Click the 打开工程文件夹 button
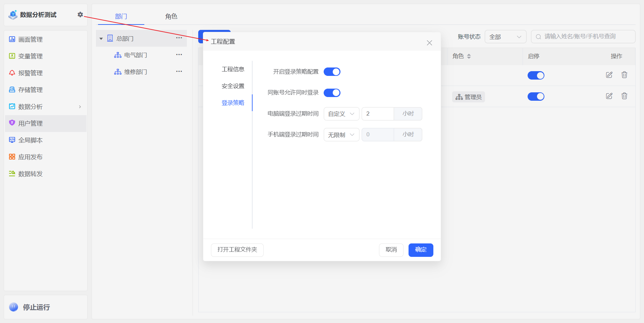The height and width of the screenshot is (323, 644). pos(237,250)
